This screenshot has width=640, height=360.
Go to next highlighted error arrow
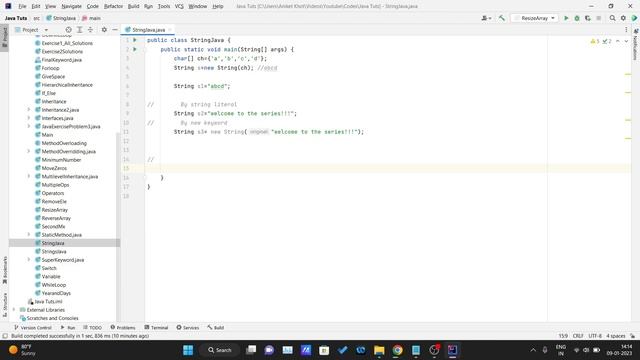point(626,41)
